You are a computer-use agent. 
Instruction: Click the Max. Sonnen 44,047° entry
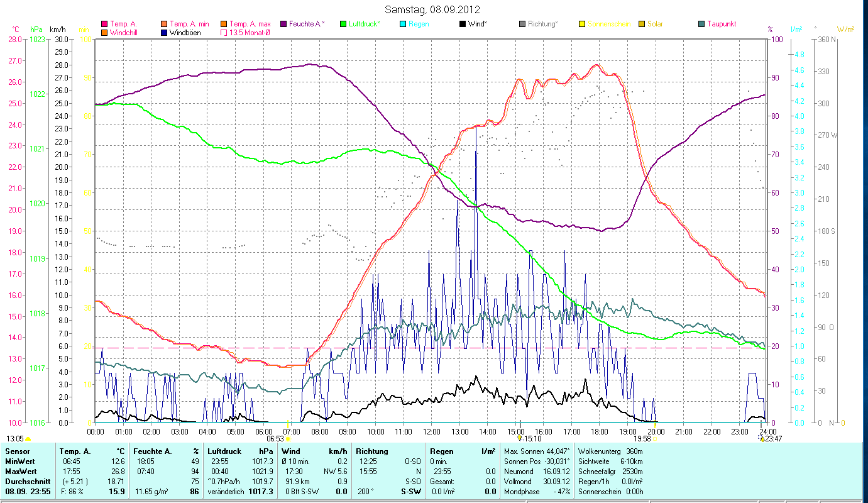point(537,451)
